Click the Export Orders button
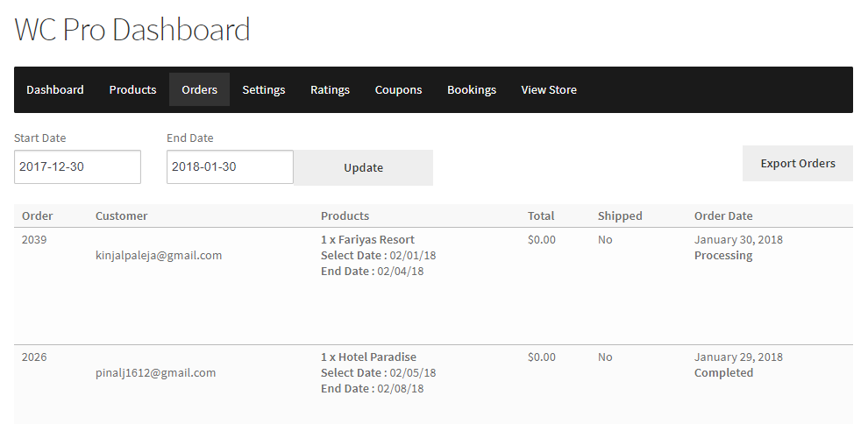 pyautogui.click(x=797, y=163)
